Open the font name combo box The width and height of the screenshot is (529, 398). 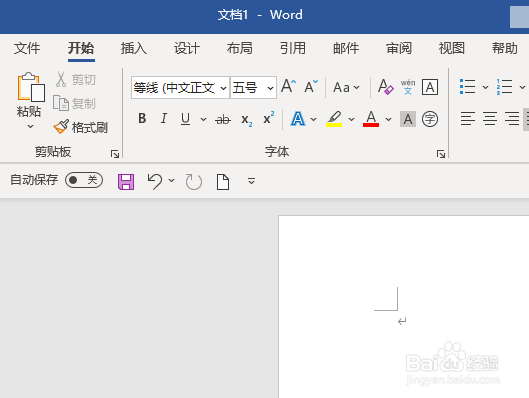(180, 88)
